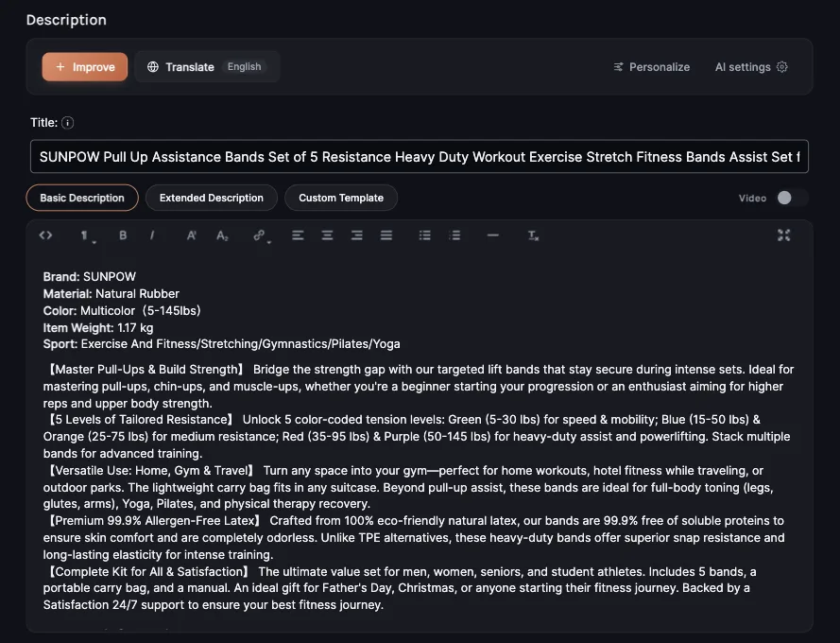
Task: Insert numbered list
Action: coord(454,235)
